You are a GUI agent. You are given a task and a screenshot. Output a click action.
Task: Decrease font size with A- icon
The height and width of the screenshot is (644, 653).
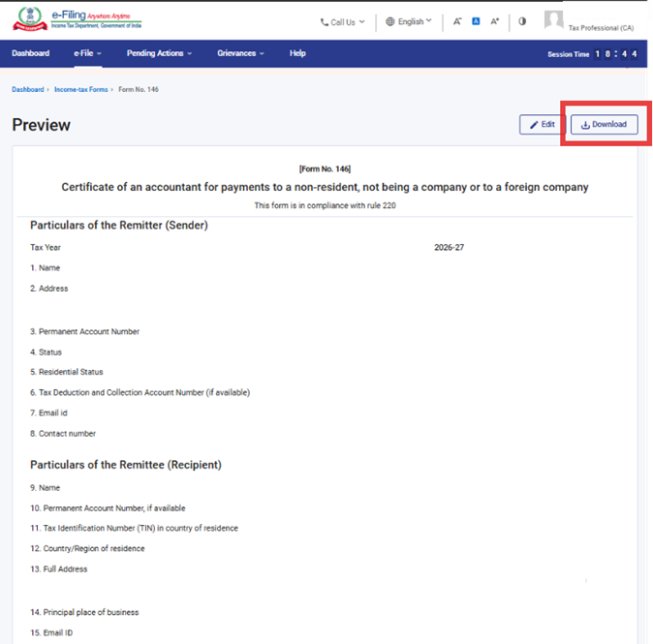click(x=457, y=21)
